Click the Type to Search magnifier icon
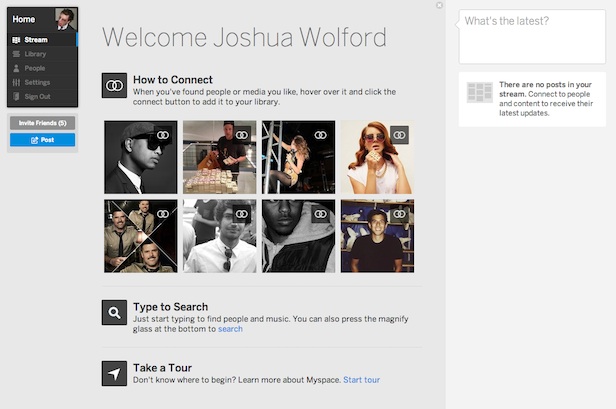 (x=114, y=313)
